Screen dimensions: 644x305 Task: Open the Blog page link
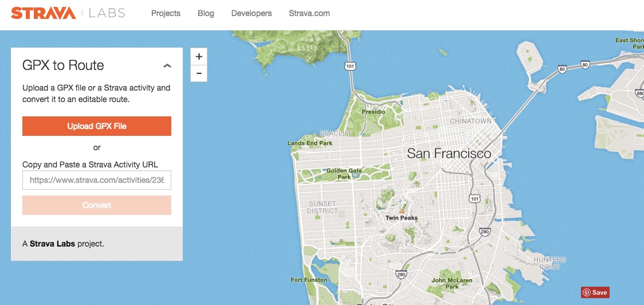[206, 13]
